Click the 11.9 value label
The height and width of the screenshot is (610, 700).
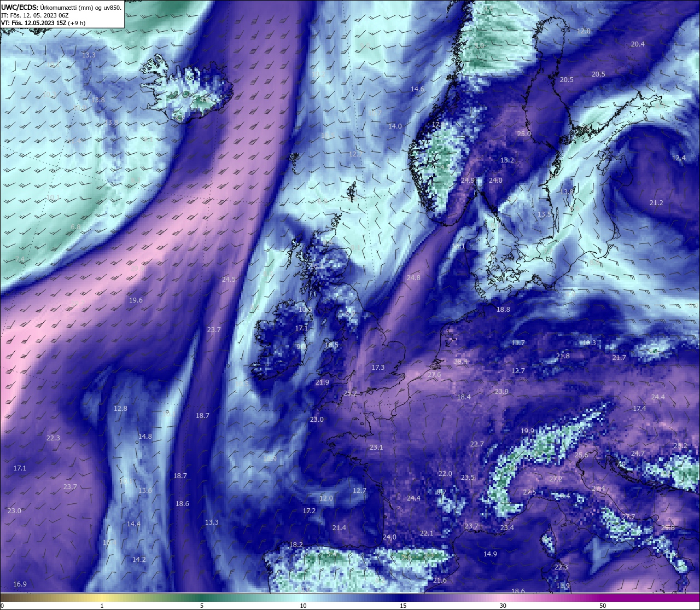point(563,586)
